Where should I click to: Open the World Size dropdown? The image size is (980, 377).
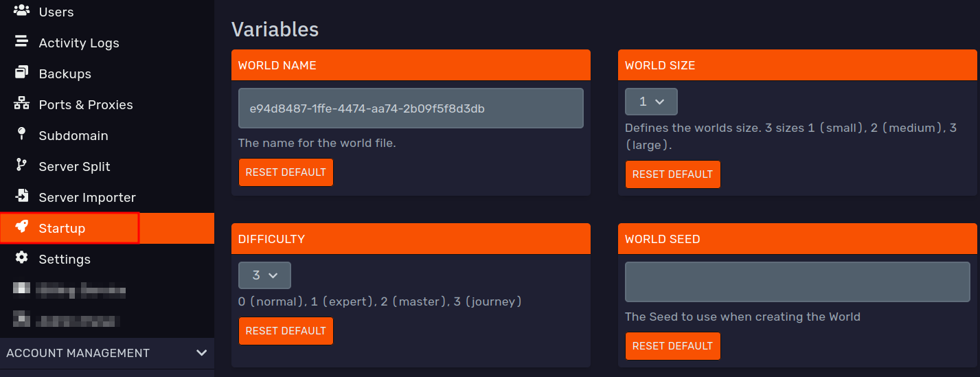(x=651, y=102)
